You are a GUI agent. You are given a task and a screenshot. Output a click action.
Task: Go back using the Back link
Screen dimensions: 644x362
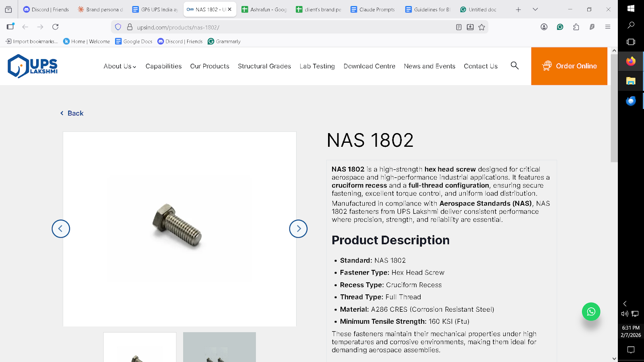[72, 113]
